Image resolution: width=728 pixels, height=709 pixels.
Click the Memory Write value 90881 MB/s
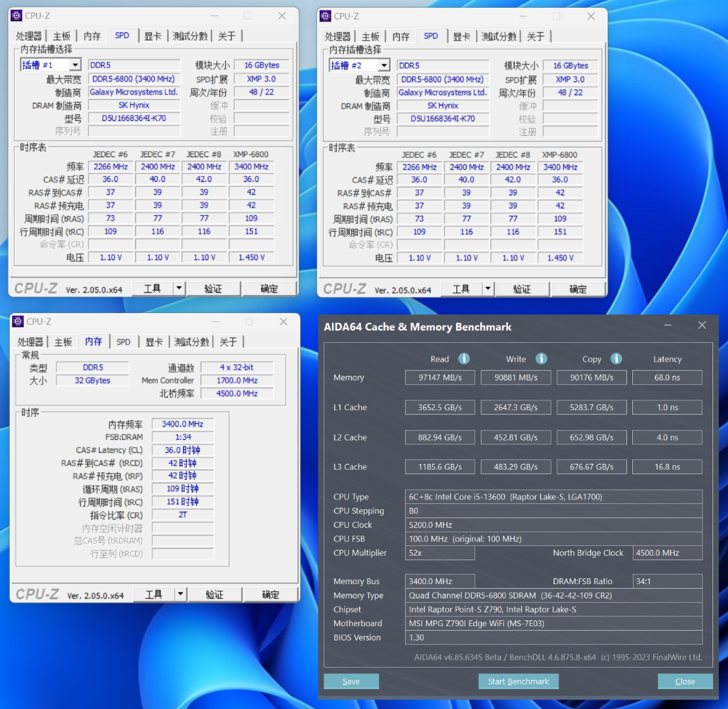pos(516,378)
